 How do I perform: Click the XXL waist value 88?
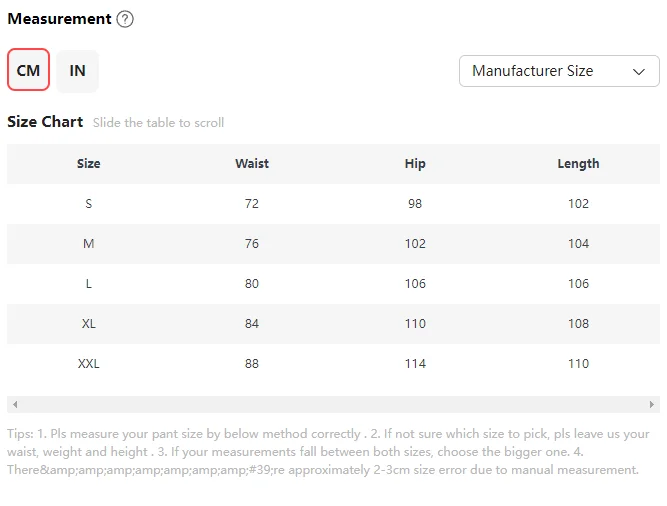pyautogui.click(x=252, y=364)
